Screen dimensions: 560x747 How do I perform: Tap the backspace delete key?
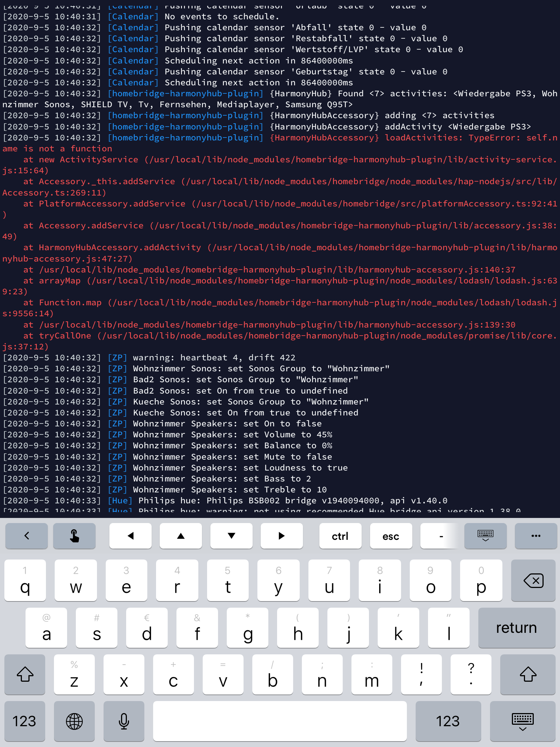point(533,580)
